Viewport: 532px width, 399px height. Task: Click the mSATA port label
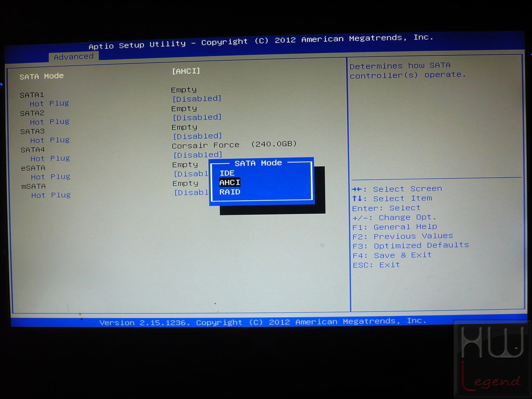34,187
